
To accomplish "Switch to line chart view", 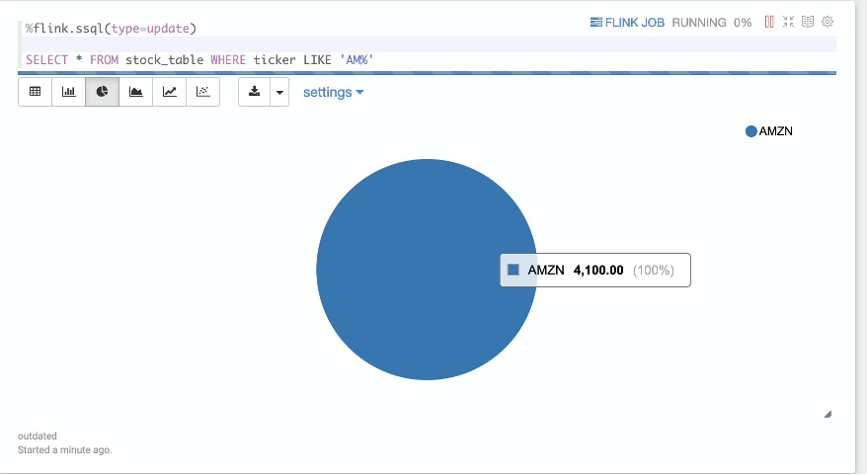I will pos(170,92).
